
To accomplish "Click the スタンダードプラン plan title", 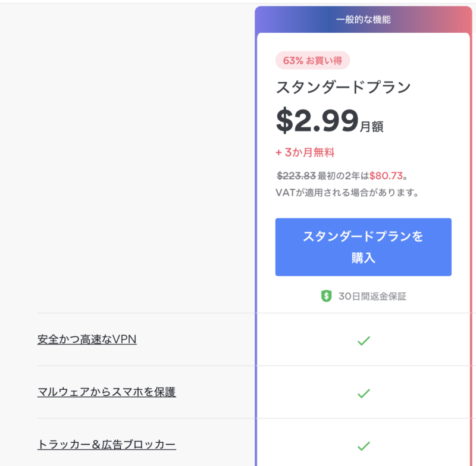I will (x=343, y=87).
